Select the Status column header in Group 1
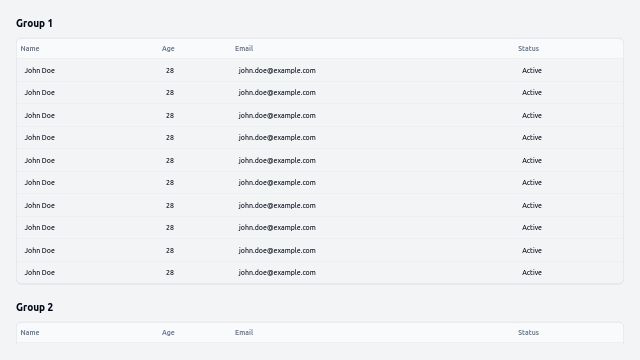 click(x=528, y=49)
